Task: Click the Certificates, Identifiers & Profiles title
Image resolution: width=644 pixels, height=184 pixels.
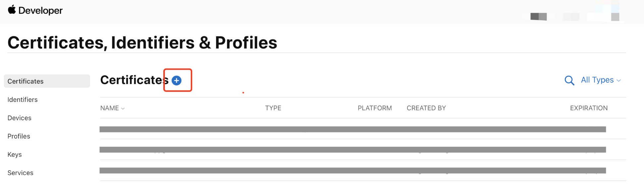Action: pyautogui.click(x=142, y=43)
